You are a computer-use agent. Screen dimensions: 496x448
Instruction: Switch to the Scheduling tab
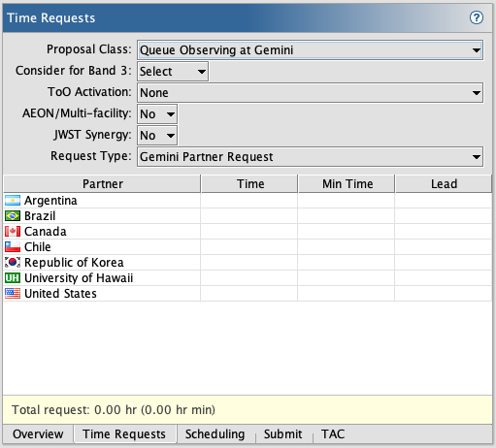pyautogui.click(x=215, y=434)
